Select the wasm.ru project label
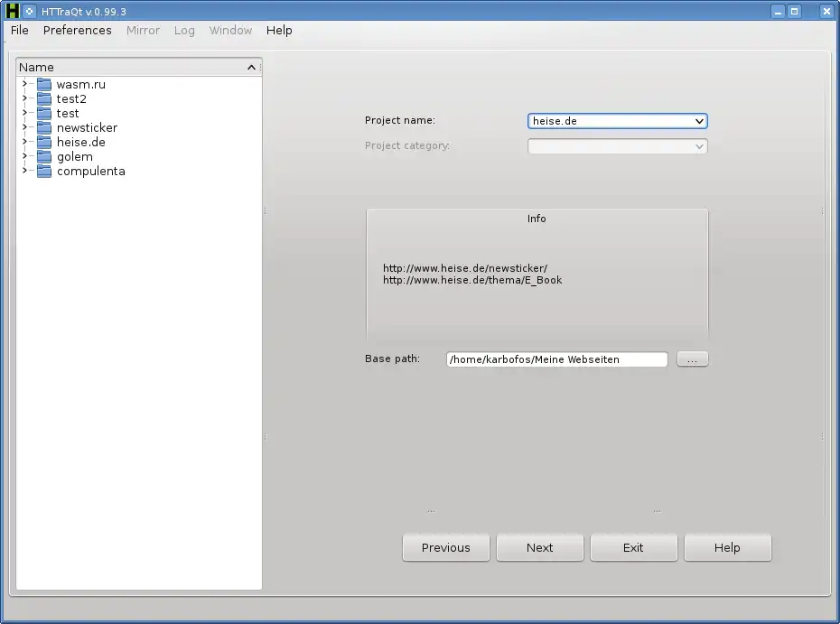 click(81, 84)
